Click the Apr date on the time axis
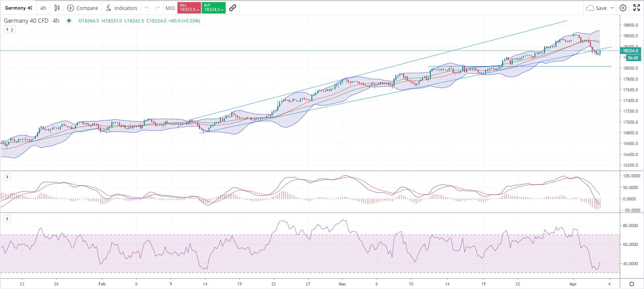The image size is (644, 289). pos(573,284)
